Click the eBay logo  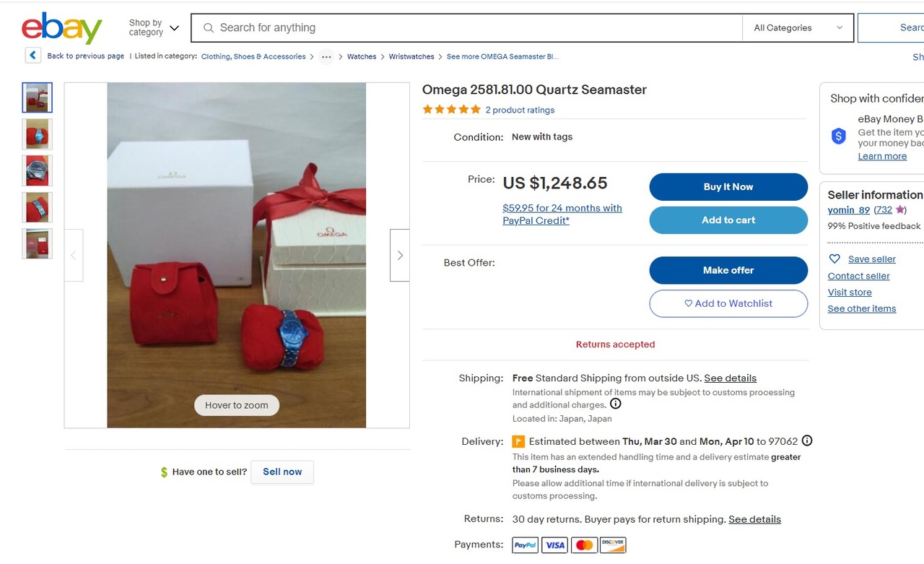point(62,28)
